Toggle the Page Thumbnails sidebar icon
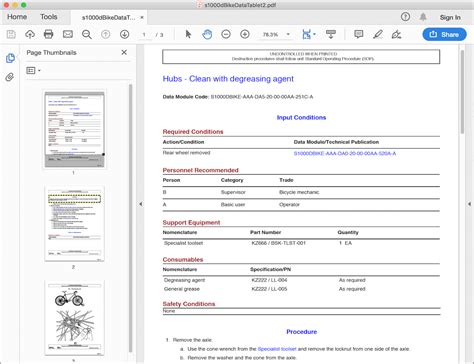This screenshot has height=364, width=474. point(10,58)
